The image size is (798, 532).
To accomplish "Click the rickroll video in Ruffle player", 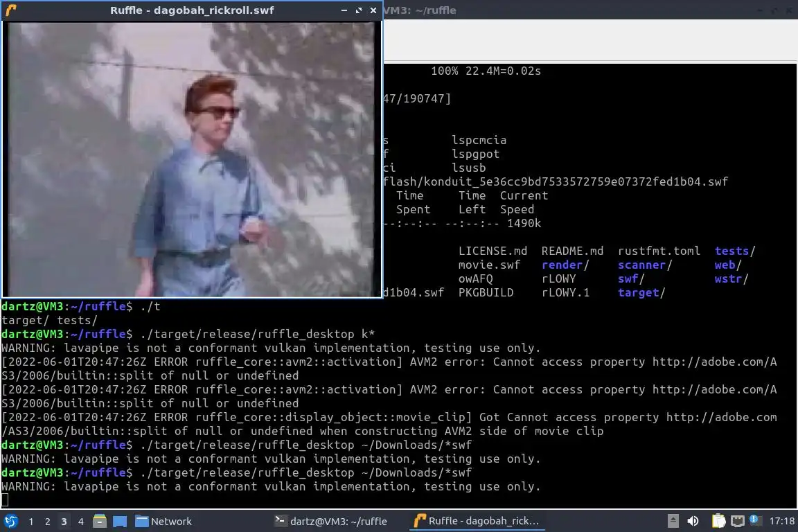I will [x=191, y=159].
